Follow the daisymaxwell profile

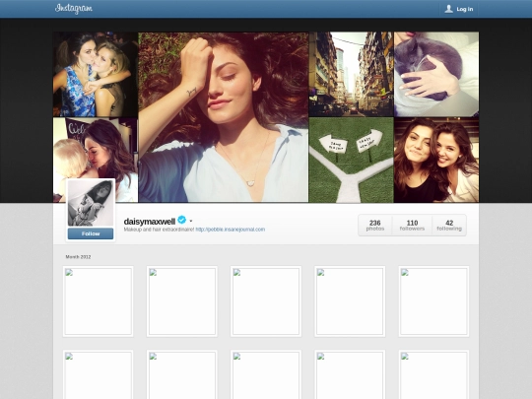tap(91, 233)
